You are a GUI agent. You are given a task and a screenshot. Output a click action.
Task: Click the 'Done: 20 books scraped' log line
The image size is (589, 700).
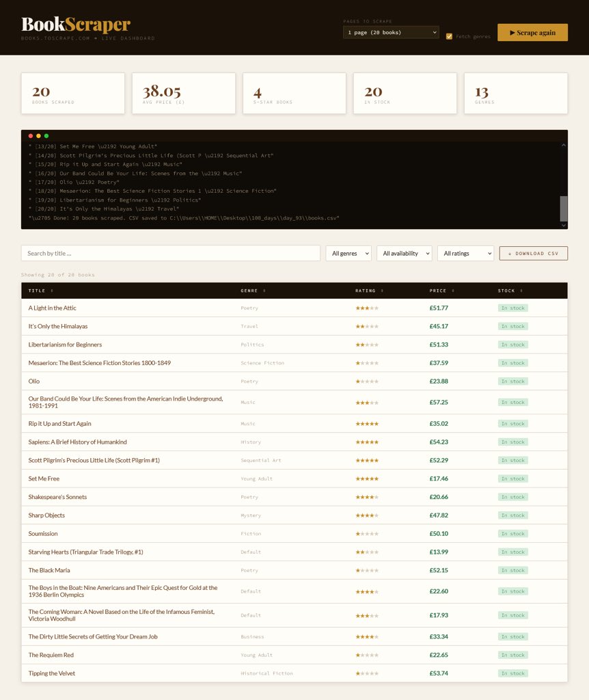pyautogui.click(x=184, y=218)
